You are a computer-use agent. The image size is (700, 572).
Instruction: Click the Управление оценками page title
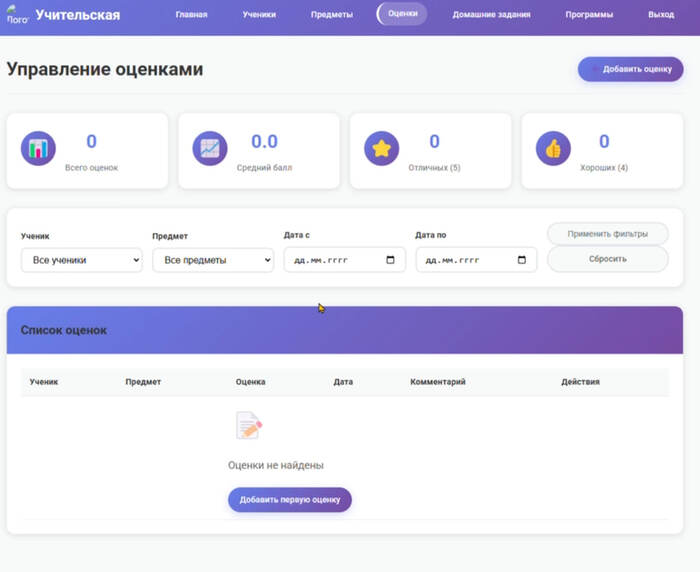(105, 69)
